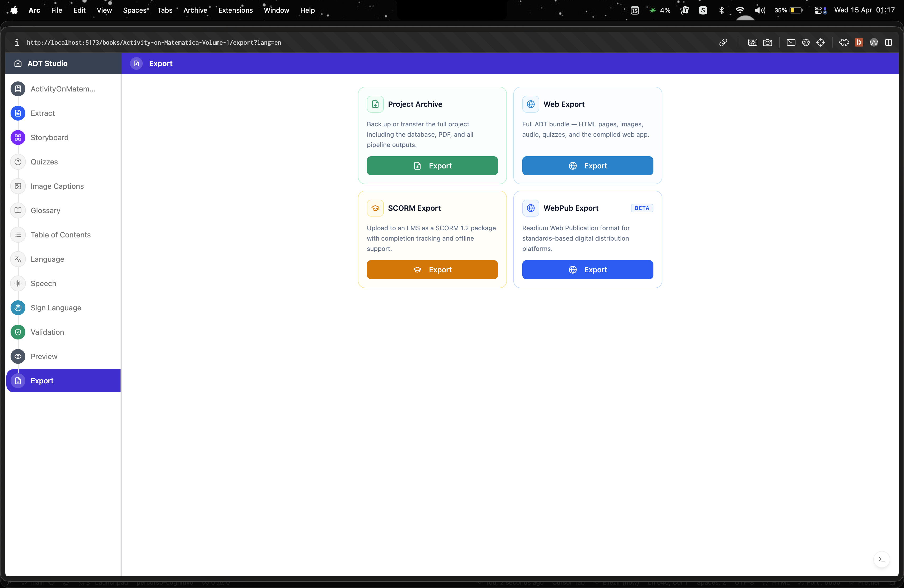
Task: Open the Extensions menu
Action: (x=236, y=10)
